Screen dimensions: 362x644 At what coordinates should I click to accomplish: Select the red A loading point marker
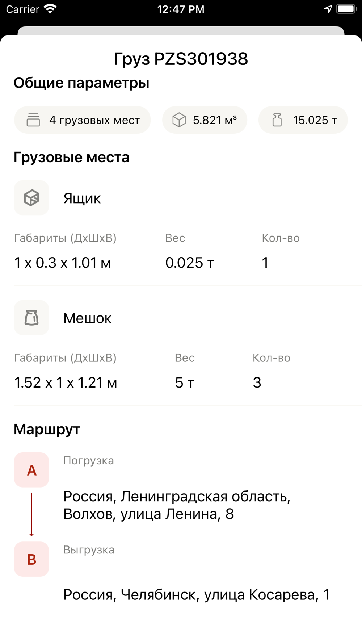(31, 470)
